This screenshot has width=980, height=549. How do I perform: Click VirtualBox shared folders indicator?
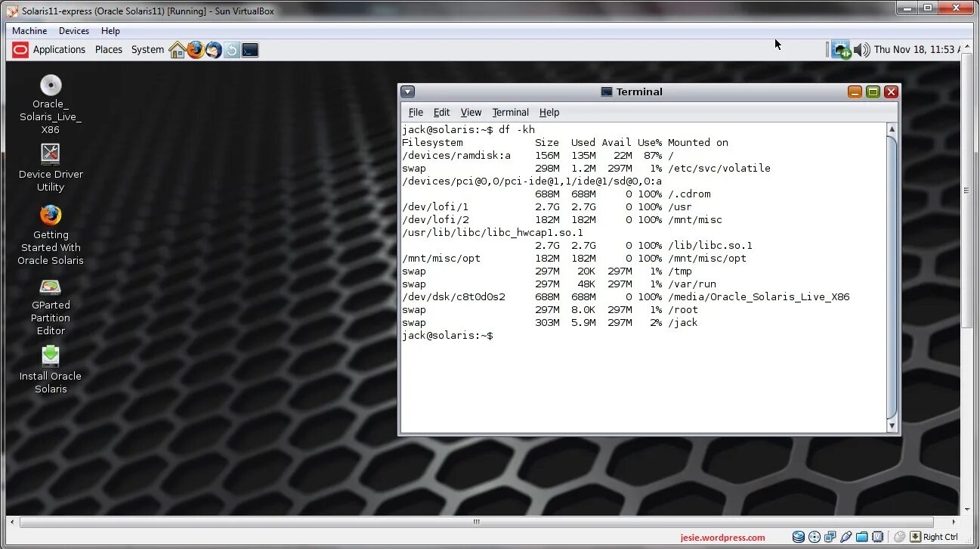pyautogui.click(x=861, y=537)
